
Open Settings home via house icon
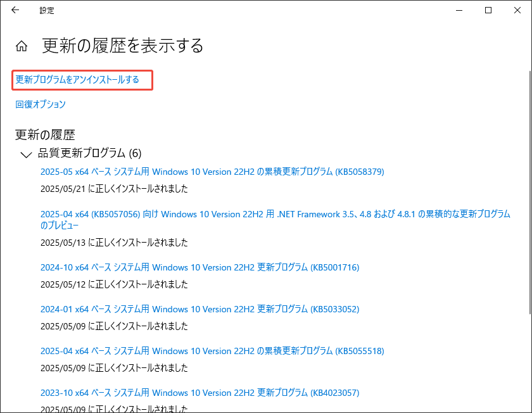pyautogui.click(x=22, y=46)
